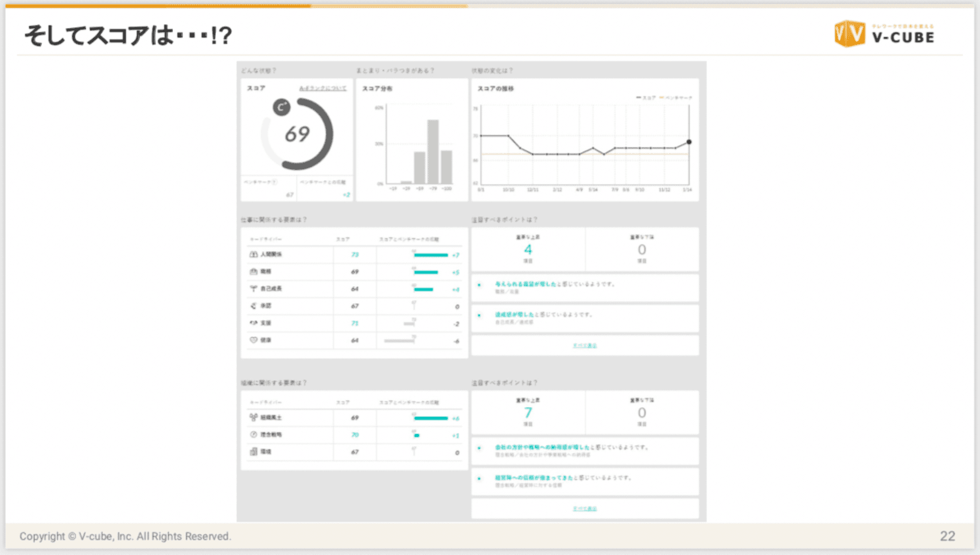Click the 自己成長 sprout icon
This screenshot has width=980, height=555.
click(253, 289)
